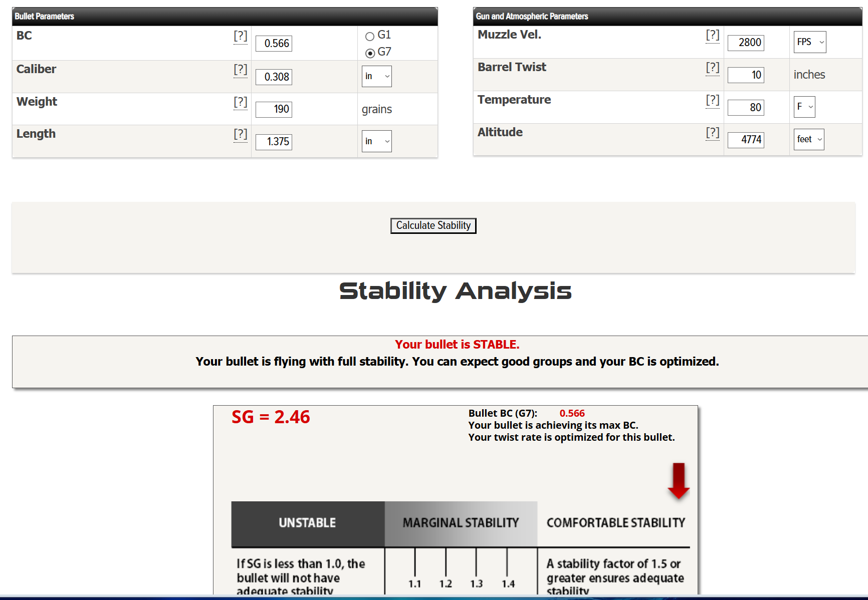
Task: Focus the bullet Weight input field
Action: point(274,109)
